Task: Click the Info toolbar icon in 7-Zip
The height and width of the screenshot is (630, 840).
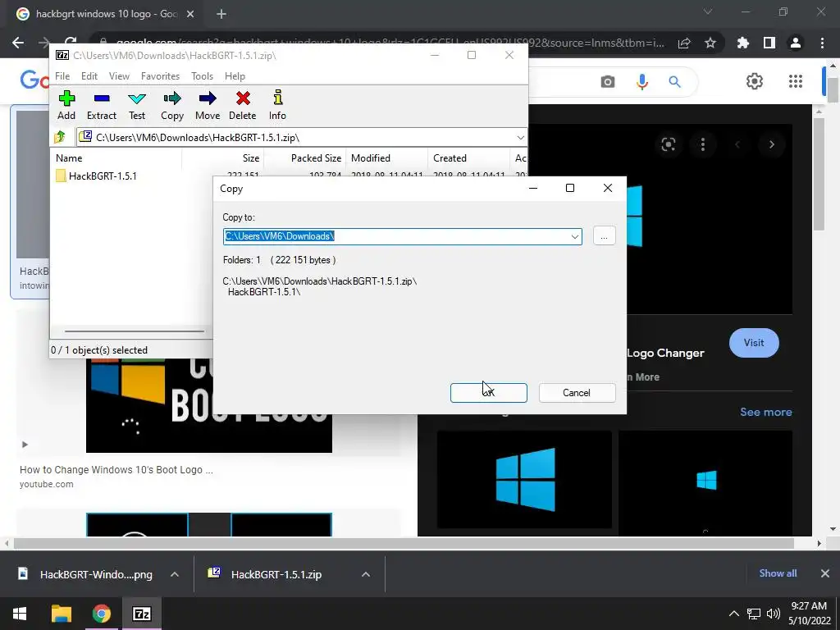Action: [x=277, y=105]
